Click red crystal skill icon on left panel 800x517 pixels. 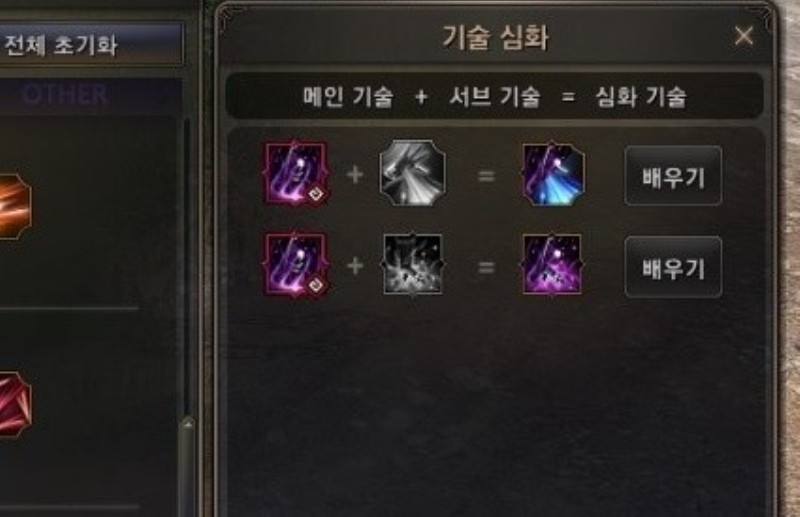[x=14, y=404]
